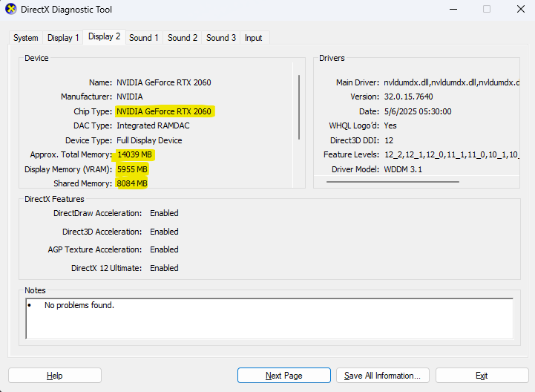
Task: Click the driver Date 5/6/2025 05:30:00
Action: pos(418,111)
